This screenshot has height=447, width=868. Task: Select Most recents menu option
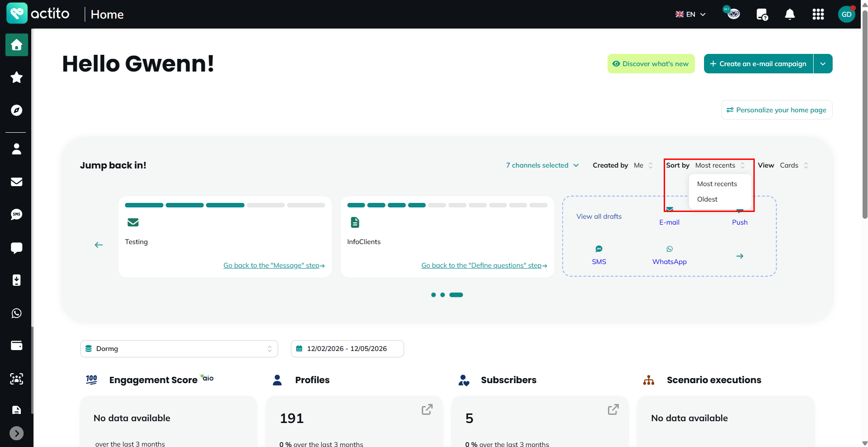pos(717,184)
